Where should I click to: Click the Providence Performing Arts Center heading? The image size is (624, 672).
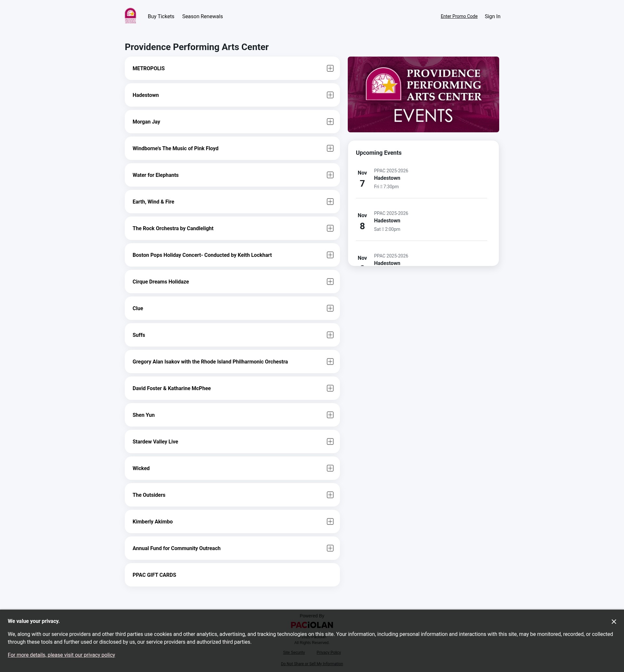pos(197,47)
